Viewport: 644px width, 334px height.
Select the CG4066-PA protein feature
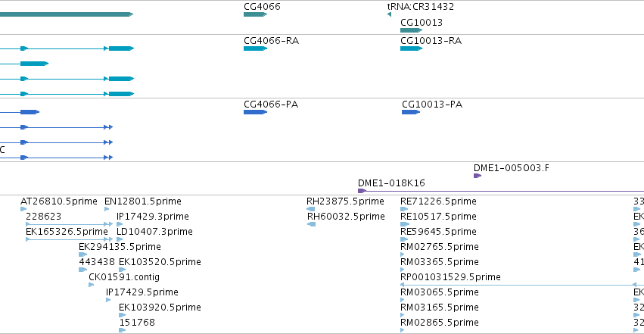[255, 112]
